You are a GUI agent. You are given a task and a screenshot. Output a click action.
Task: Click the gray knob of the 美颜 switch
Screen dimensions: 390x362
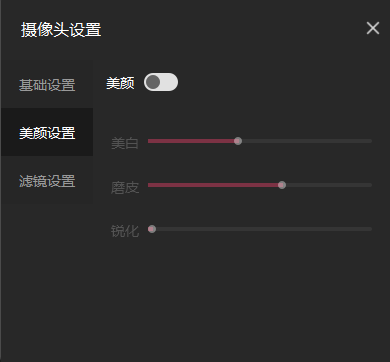tap(153, 82)
